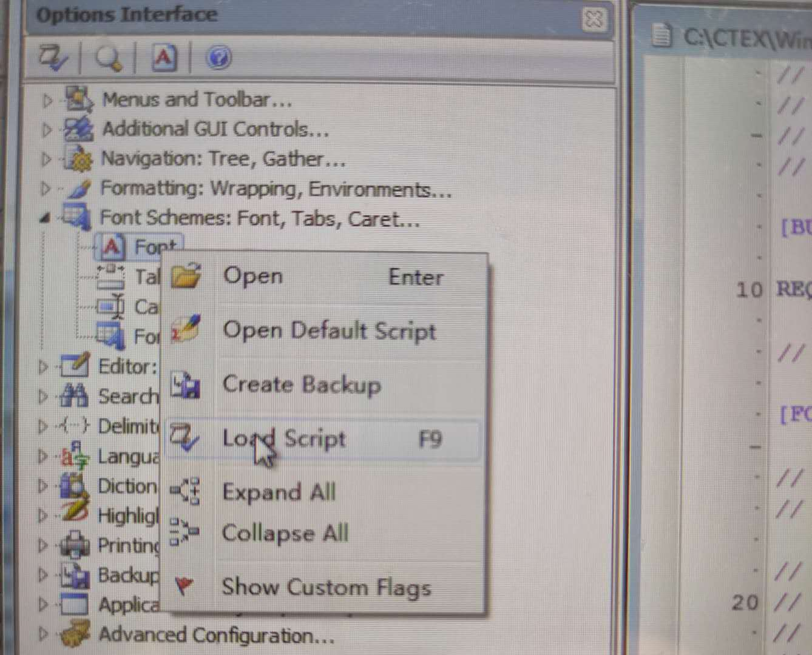Click the Search binoculars icon
This screenshot has height=655, width=812.
[x=75, y=396]
